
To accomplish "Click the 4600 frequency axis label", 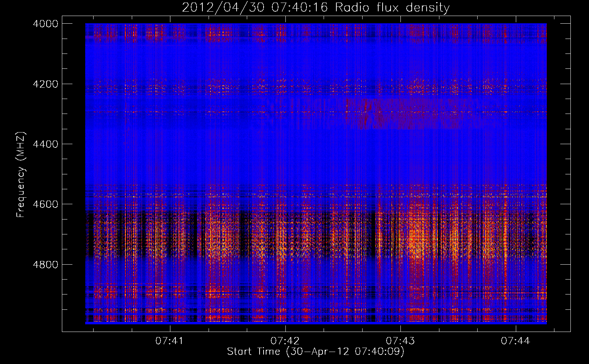I will coord(46,204).
